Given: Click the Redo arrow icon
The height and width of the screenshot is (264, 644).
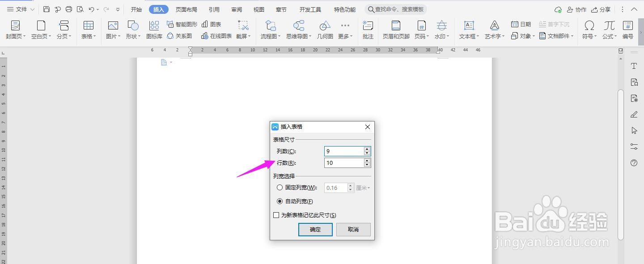Looking at the screenshot, I should point(106,9).
